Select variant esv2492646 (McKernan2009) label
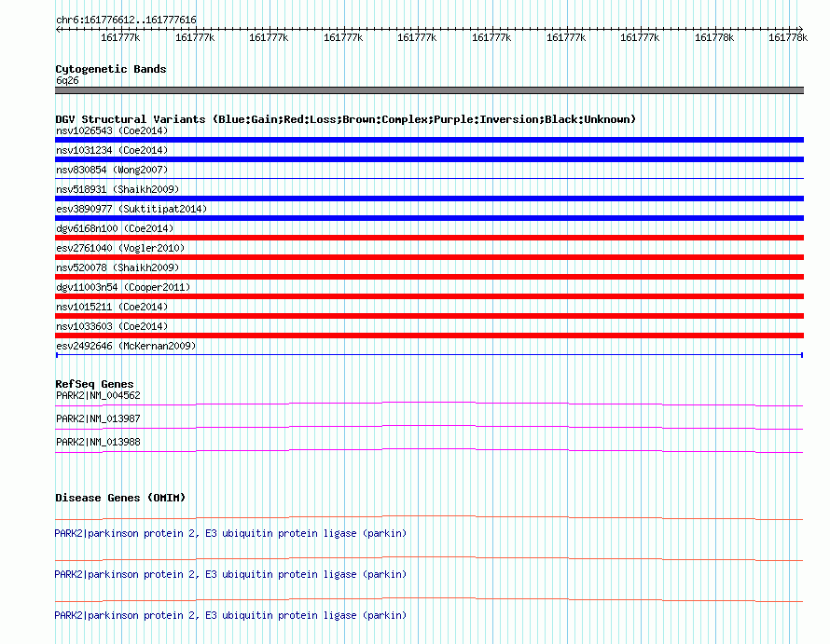The image size is (830, 644). point(126,346)
